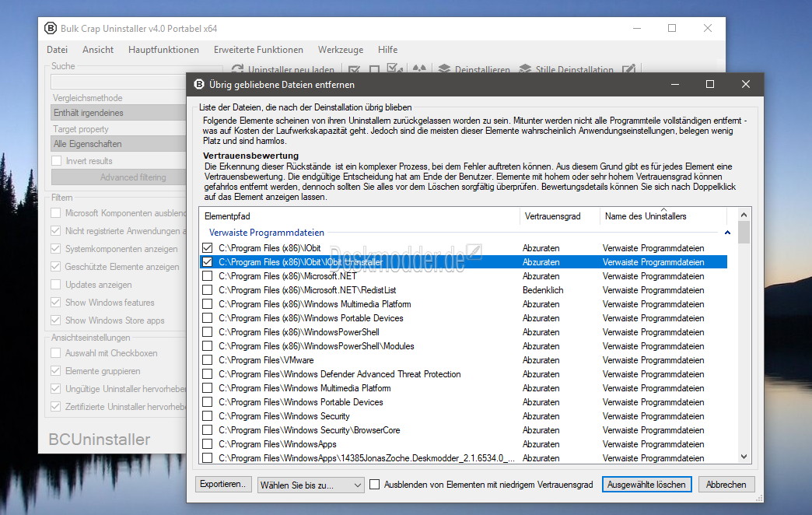The width and height of the screenshot is (812, 515).
Task: Select the WindowsApps\14385JonasZoche.Deskmodder row
Action: (x=464, y=457)
